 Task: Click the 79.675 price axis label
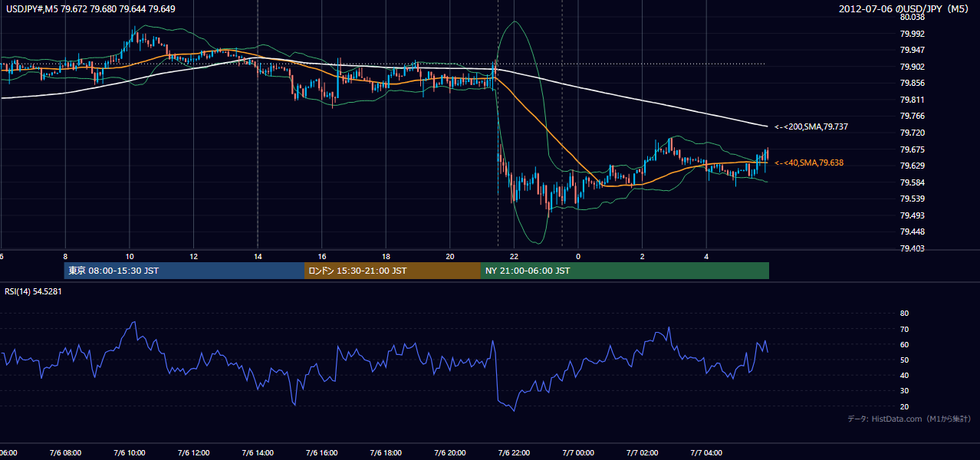912,149
